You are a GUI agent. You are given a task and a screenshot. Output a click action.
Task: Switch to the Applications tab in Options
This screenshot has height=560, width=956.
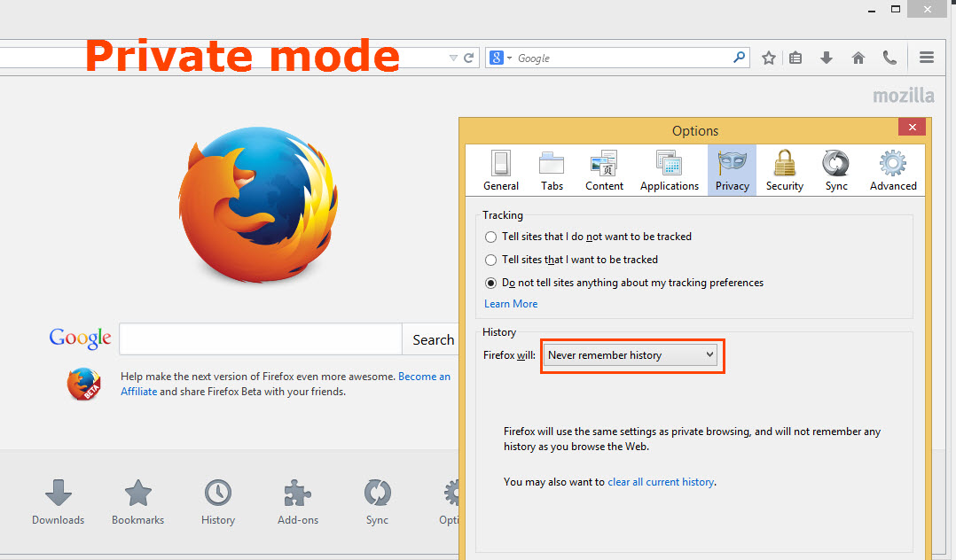point(669,169)
